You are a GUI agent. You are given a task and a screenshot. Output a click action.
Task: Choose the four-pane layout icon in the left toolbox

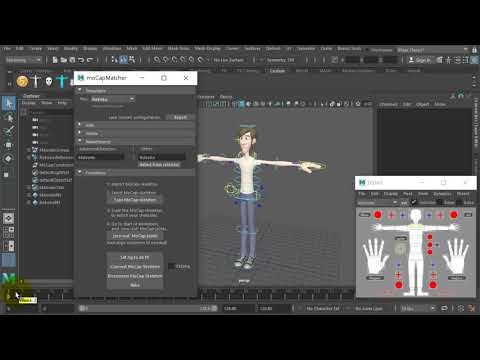pyautogui.click(x=9, y=232)
